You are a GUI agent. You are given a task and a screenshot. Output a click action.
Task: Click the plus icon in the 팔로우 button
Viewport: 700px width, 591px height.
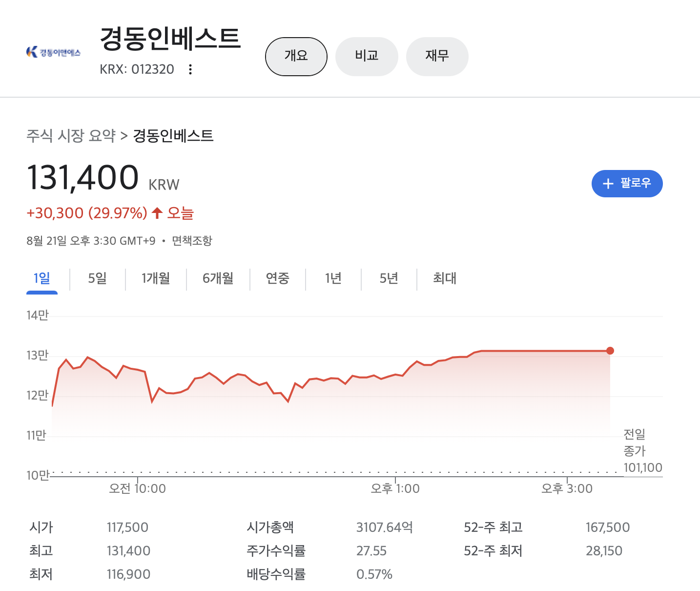coord(608,184)
